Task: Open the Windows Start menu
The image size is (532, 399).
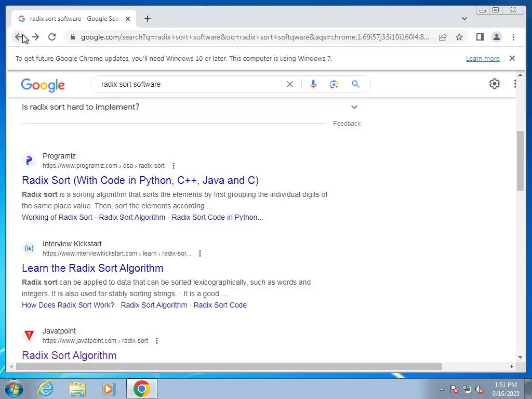Action: coord(14,389)
